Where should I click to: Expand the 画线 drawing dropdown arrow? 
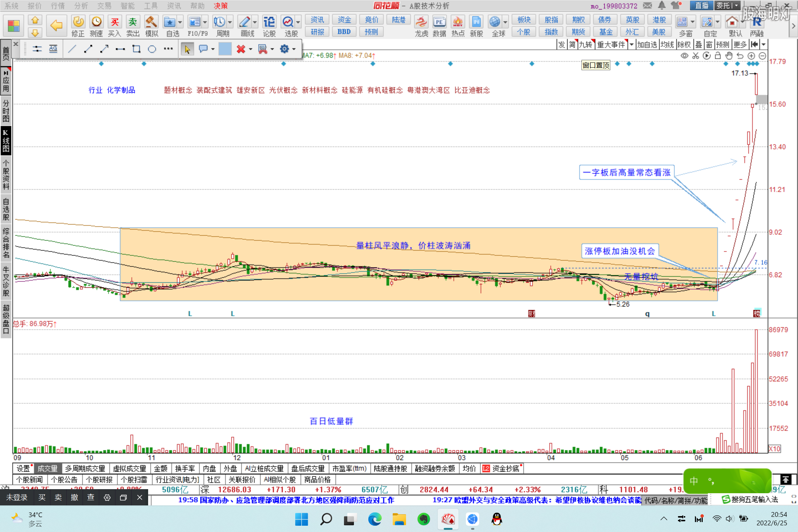[x=255, y=22]
